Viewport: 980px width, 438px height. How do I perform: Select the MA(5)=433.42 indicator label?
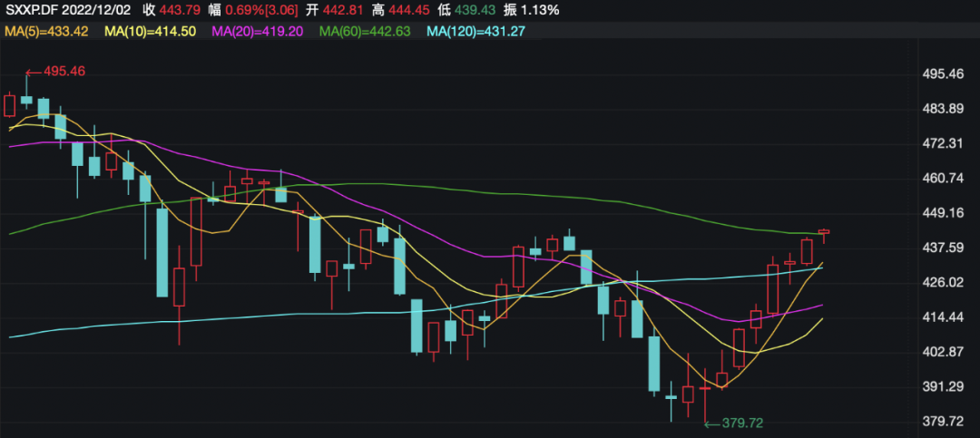point(46,31)
